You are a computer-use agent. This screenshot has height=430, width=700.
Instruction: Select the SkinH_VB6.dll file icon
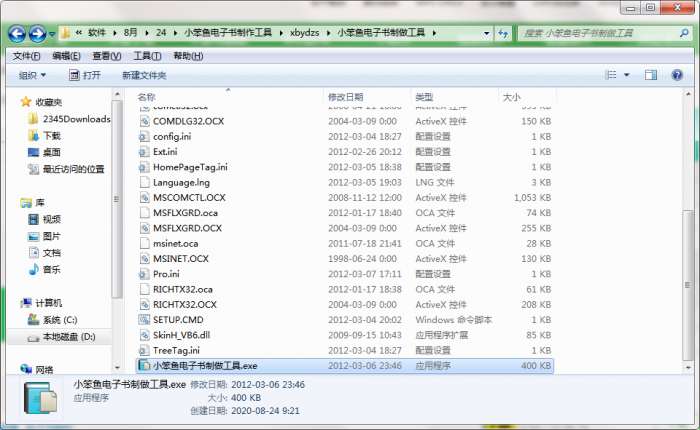[x=144, y=335]
